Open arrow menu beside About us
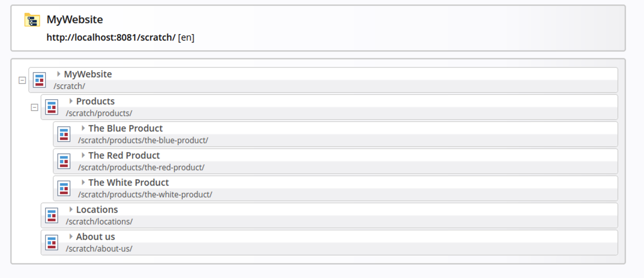 (71, 237)
